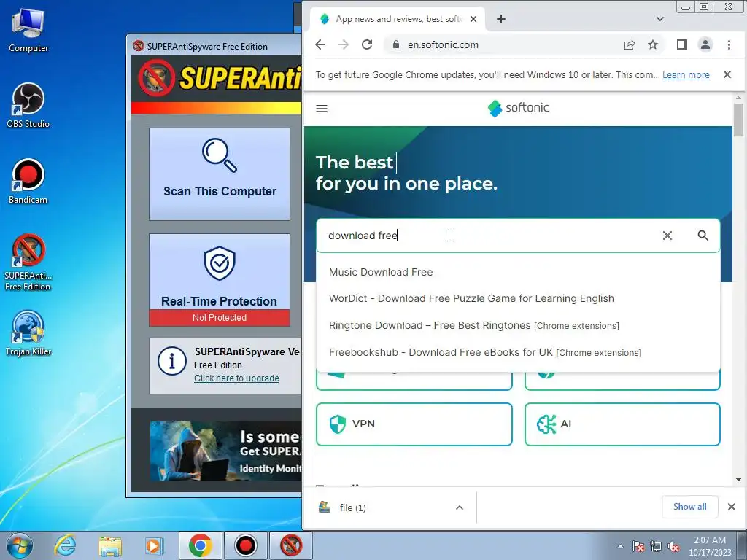Share this page via share icon
The height and width of the screenshot is (560, 747).
(630, 44)
